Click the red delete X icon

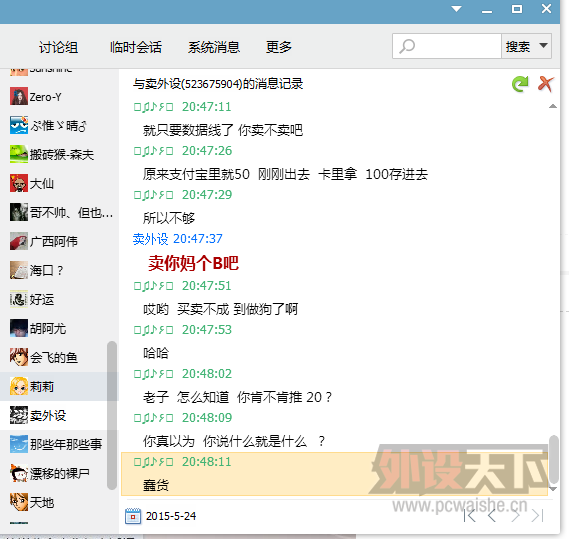(x=545, y=84)
